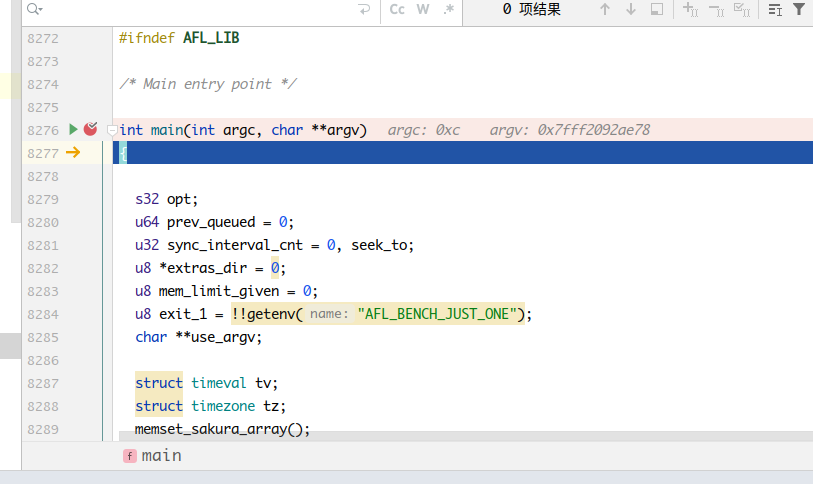813x484 pixels.
Task: Click the main breadcrumb at the bottom
Action: (153, 455)
